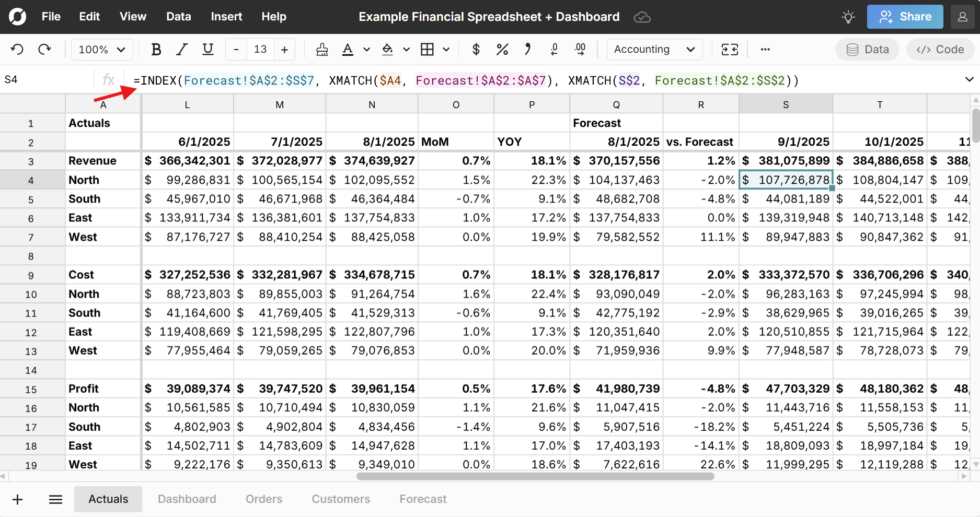Viewport: 980px width, 517px height.
Task: Open the zoom level dropdown showing 100%
Action: click(x=102, y=49)
